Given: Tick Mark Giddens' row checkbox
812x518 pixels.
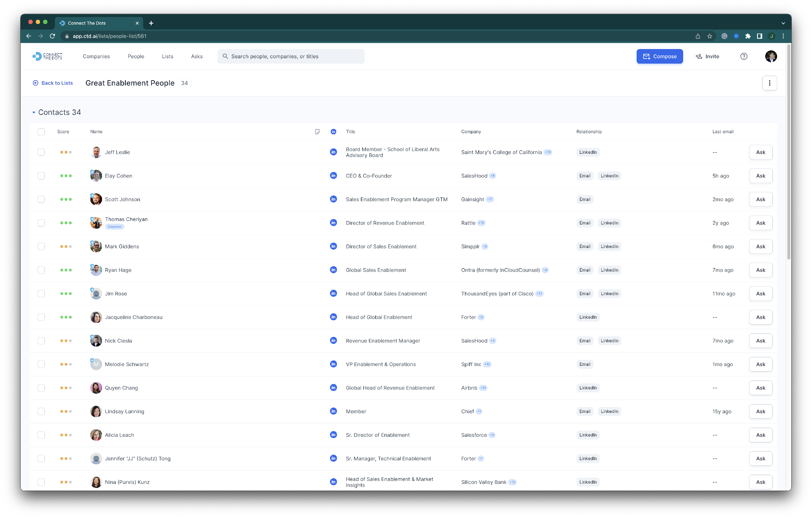Looking at the screenshot, I should (x=41, y=246).
